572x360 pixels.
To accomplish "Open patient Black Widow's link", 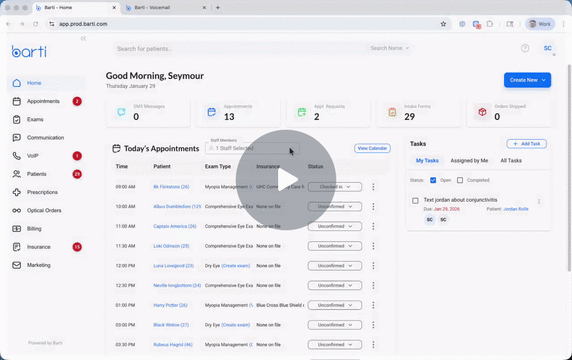I will click(x=171, y=325).
